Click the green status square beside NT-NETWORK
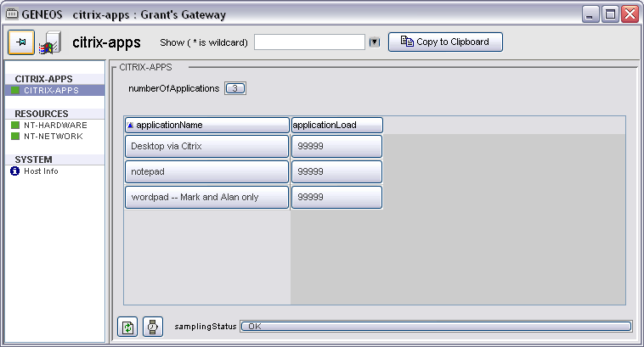This screenshot has height=347, width=644. click(15, 136)
